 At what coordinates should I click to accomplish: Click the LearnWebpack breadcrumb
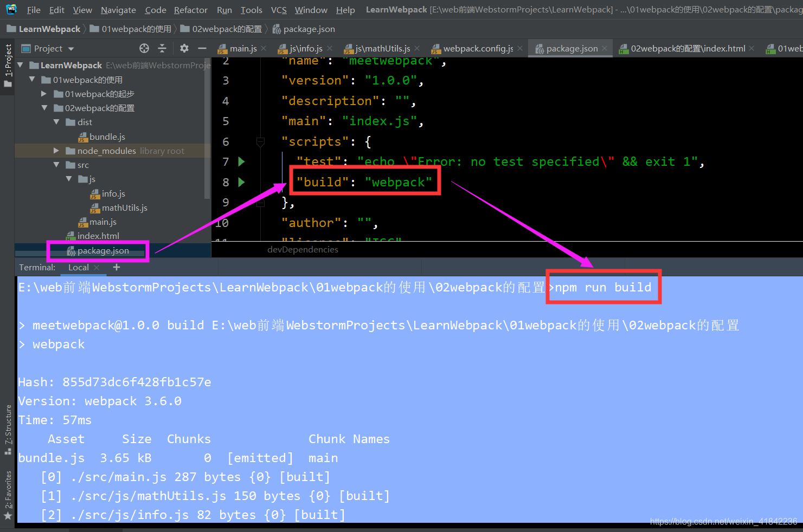(43, 29)
